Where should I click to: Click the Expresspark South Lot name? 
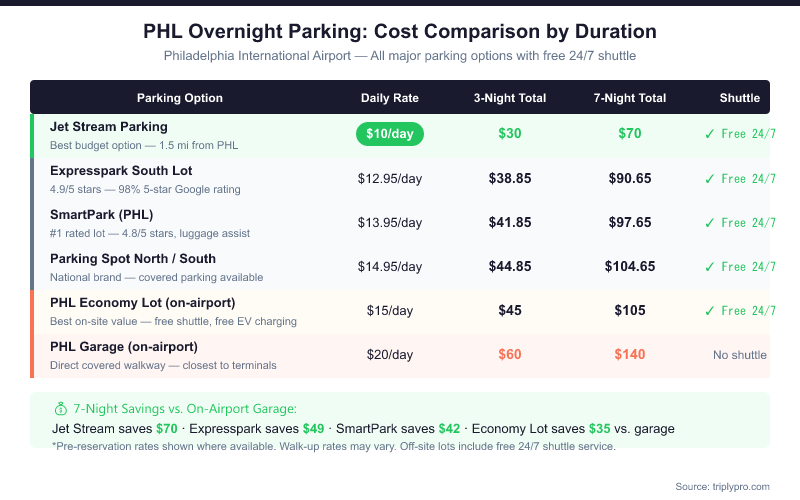121,171
